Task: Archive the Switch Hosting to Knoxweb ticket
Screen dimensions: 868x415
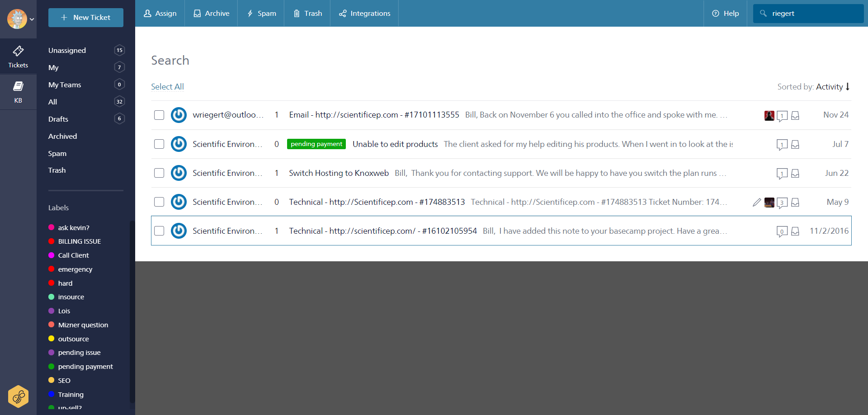Action: click(795, 174)
